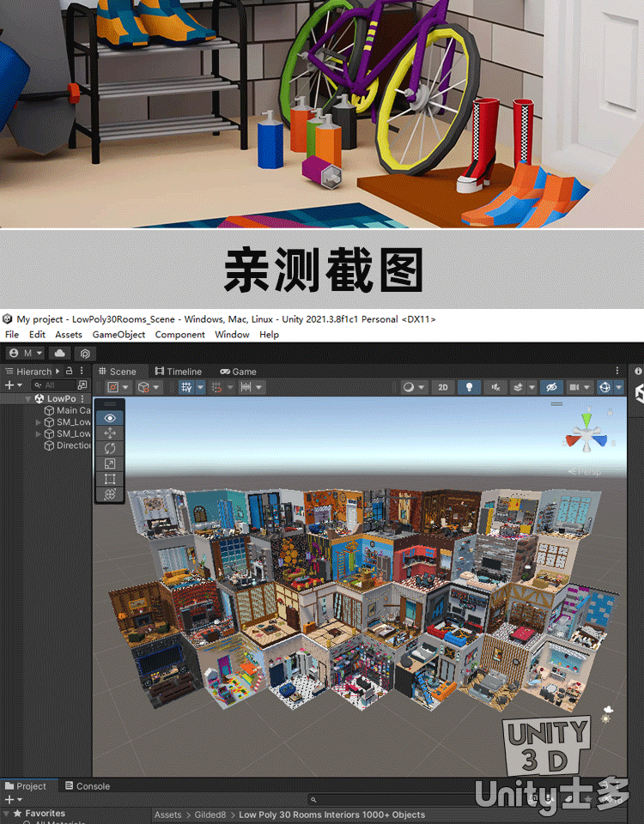Click Gilded8 in the breadcrumb path

click(x=210, y=815)
